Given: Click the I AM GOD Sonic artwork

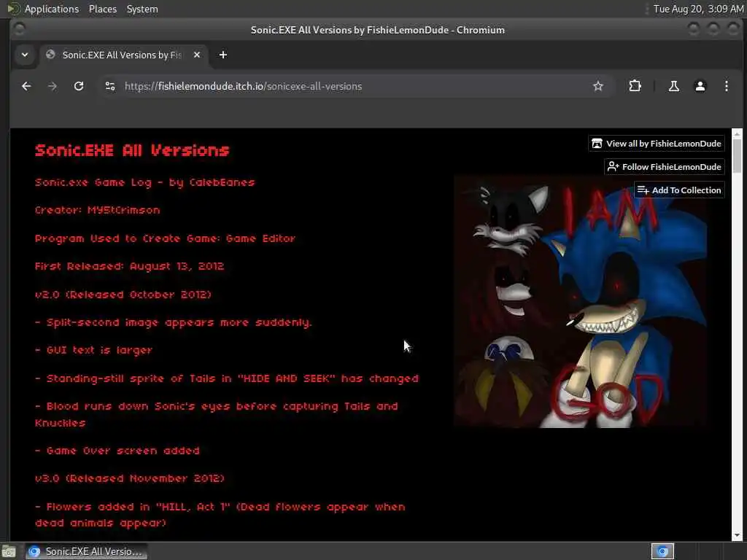Looking at the screenshot, I should coord(581,302).
